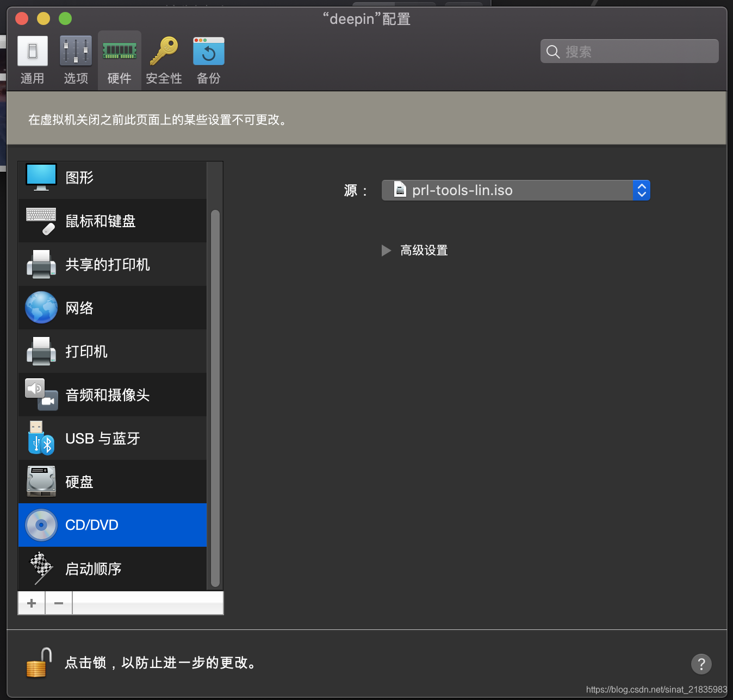Viewport: 733px width, 700px height.
Task: Select 音频和摄像头 in the hardware list
Action: click(113, 395)
